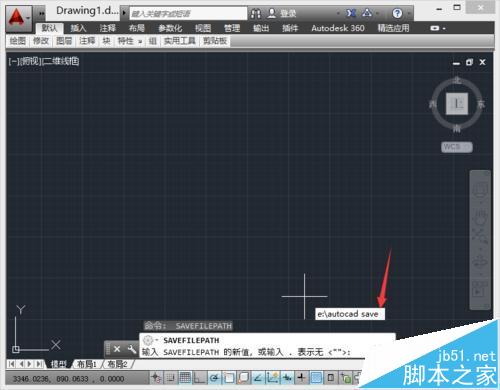Image resolution: width=500 pixels, height=390 pixels.
Task: Toggle Lineweight display in status bar
Action: pyautogui.click(x=302, y=378)
